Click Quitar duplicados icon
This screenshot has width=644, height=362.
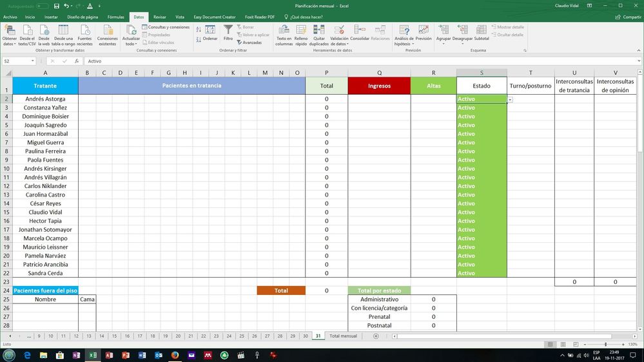(x=319, y=35)
